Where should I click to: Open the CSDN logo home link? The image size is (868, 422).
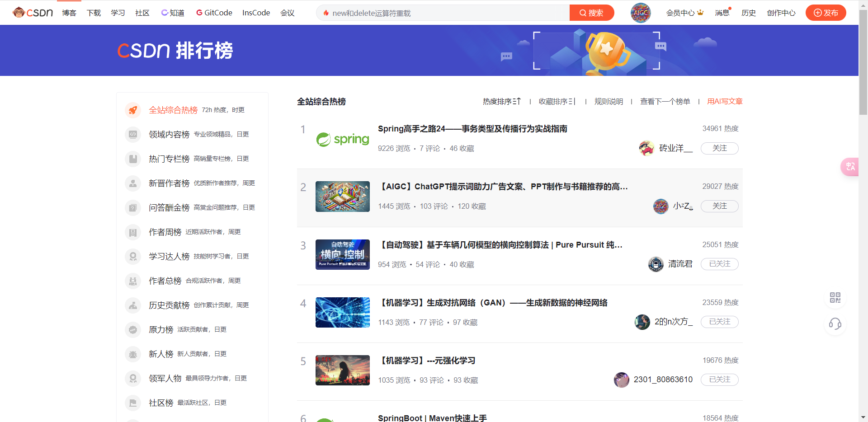(33, 13)
